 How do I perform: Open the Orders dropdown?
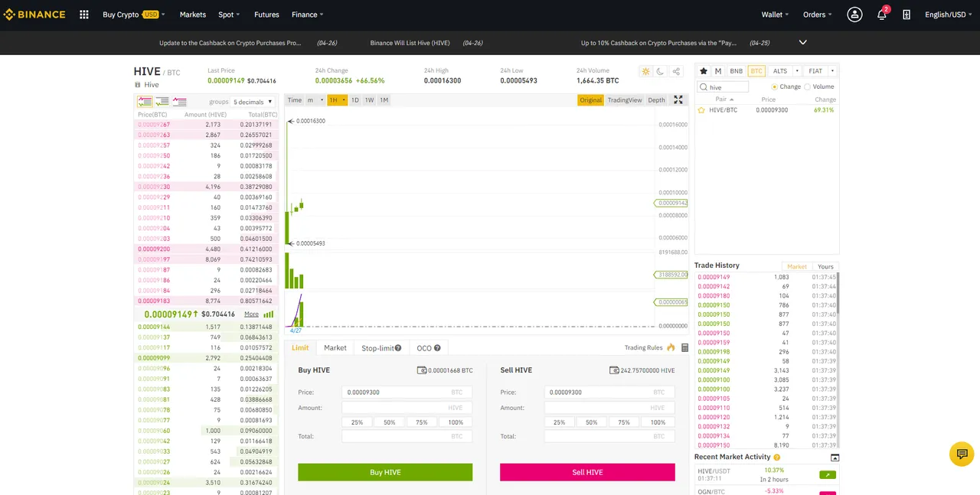click(818, 15)
